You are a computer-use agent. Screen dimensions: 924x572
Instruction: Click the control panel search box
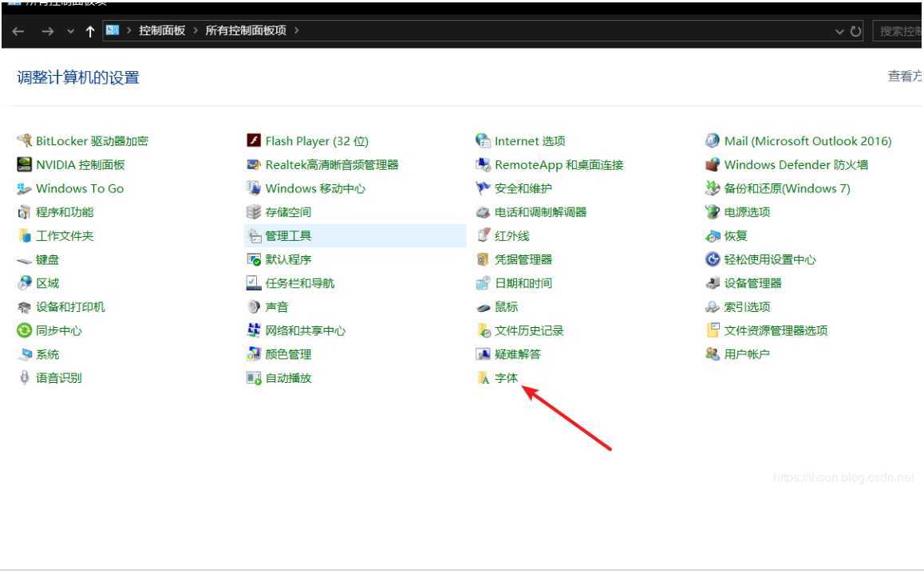(x=898, y=31)
